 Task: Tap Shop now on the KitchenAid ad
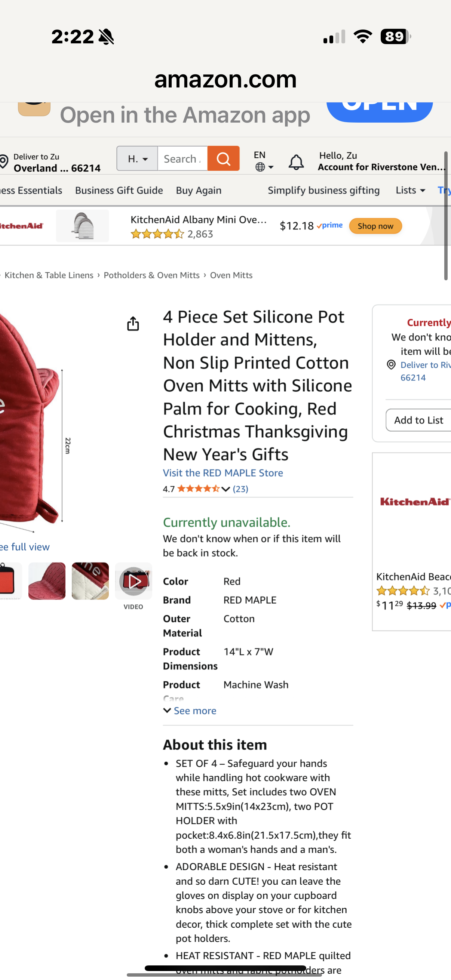pyautogui.click(x=375, y=226)
